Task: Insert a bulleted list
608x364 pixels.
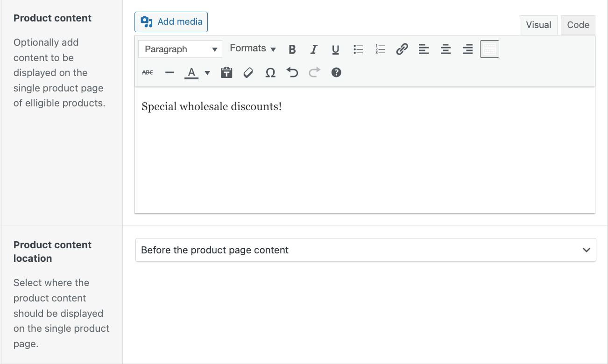Action: (x=358, y=49)
